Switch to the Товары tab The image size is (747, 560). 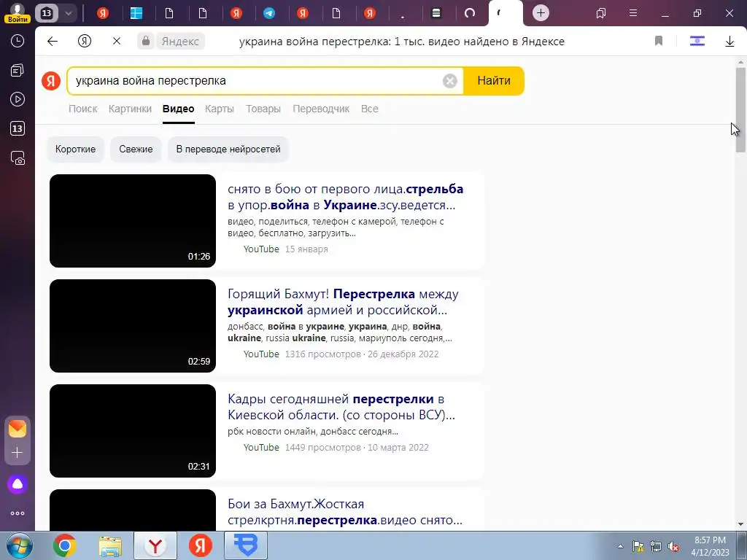point(263,109)
